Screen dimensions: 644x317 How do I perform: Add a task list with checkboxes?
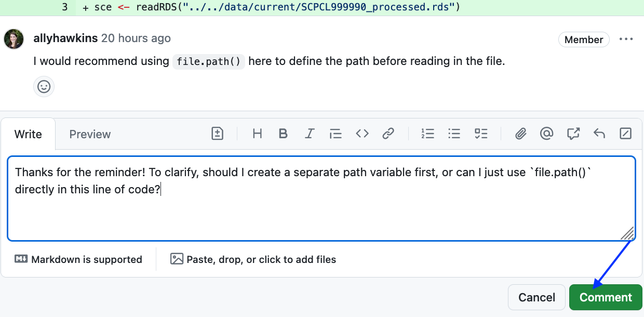pyautogui.click(x=481, y=134)
